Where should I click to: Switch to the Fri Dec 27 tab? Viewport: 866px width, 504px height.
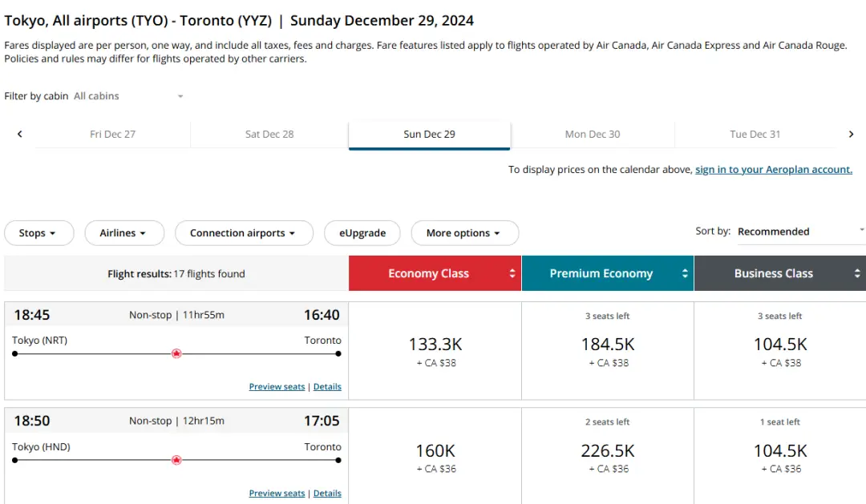pyautogui.click(x=112, y=135)
